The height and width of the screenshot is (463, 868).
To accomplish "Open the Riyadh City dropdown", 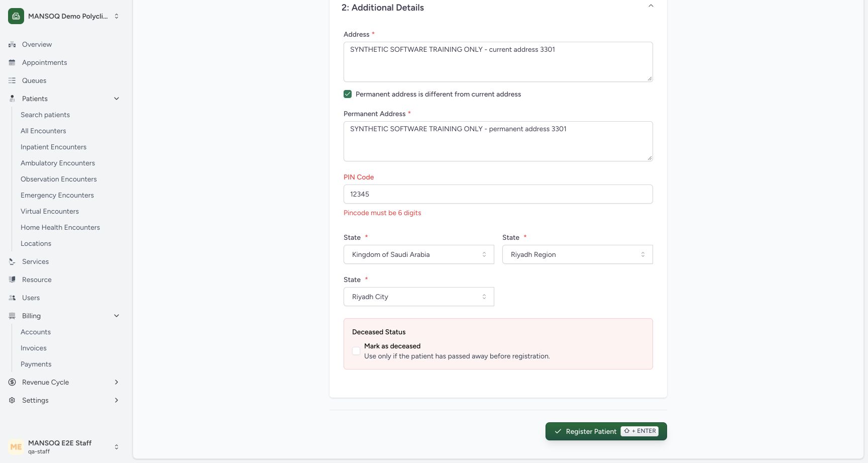I will [x=419, y=297].
